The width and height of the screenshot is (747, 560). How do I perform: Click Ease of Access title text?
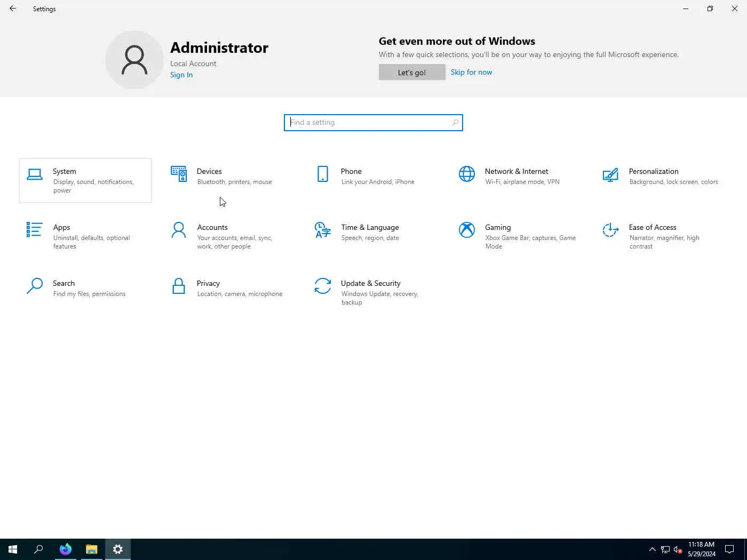653,227
